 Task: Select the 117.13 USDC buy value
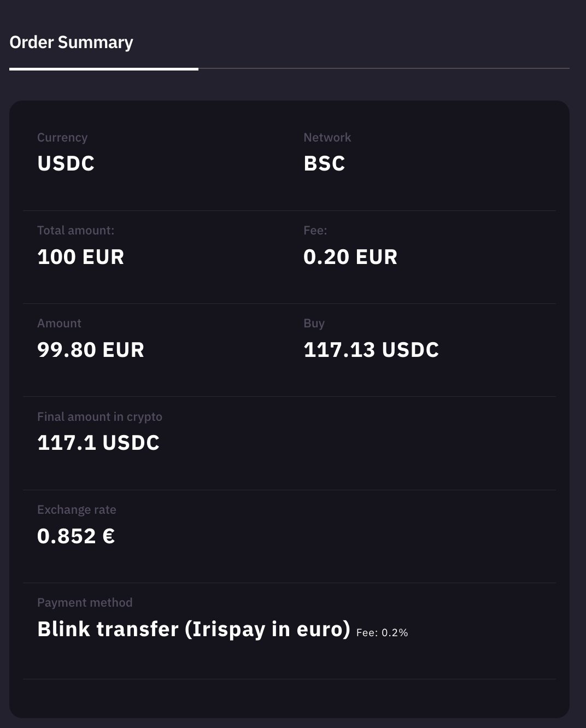coord(371,350)
